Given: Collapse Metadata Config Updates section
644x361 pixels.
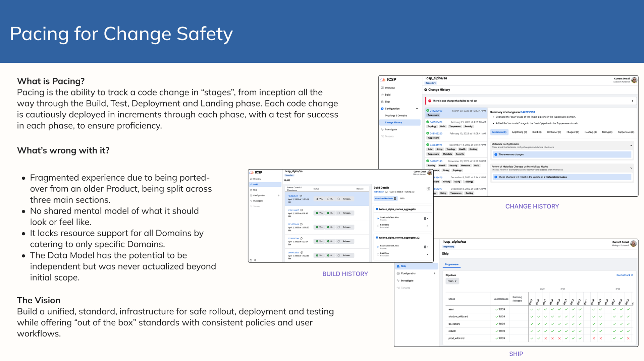Looking at the screenshot, I should click(x=631, y=145).
